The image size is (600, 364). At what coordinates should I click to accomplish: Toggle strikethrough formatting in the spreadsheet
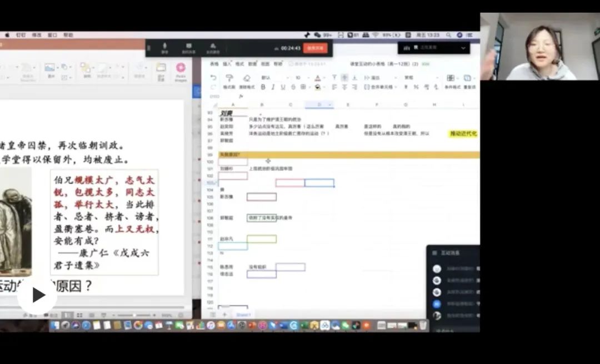(293, 87)
